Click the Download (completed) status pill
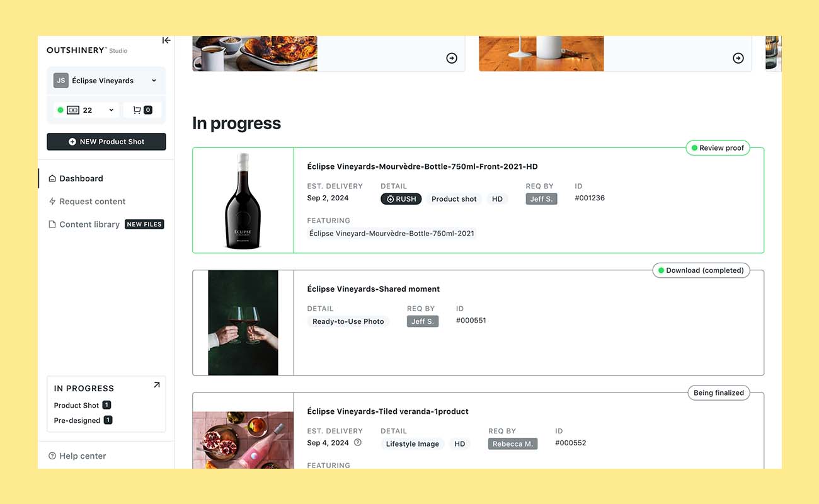The width and height of the screenshot is (819, 504). (x=701, y=270)
